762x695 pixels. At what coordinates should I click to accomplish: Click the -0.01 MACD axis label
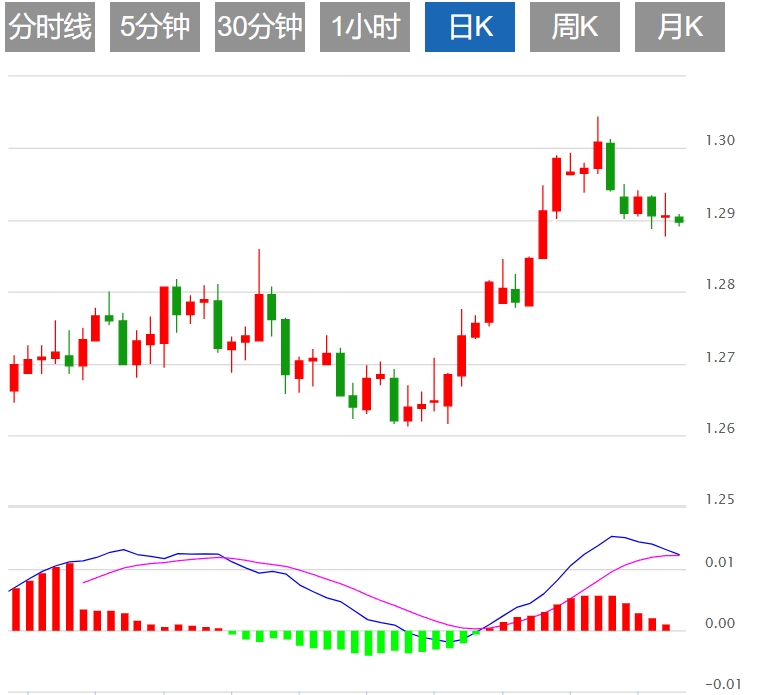(x=724, y=684)
